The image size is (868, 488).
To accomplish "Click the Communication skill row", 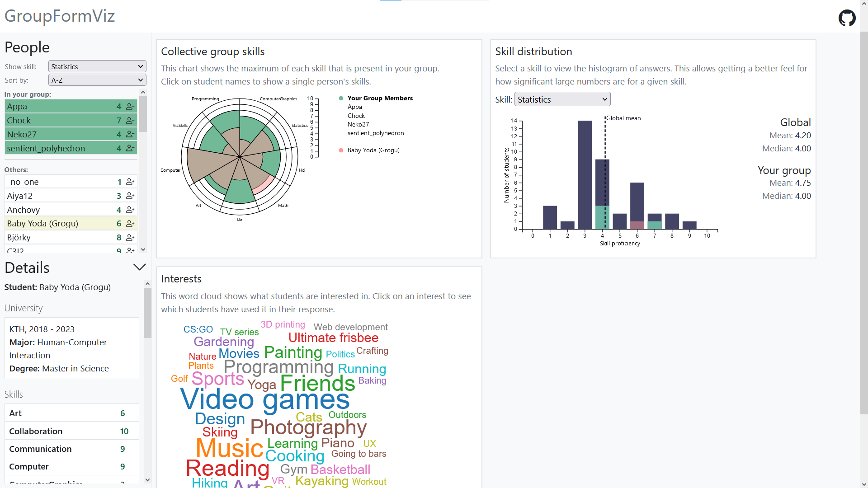I will 72,449.
